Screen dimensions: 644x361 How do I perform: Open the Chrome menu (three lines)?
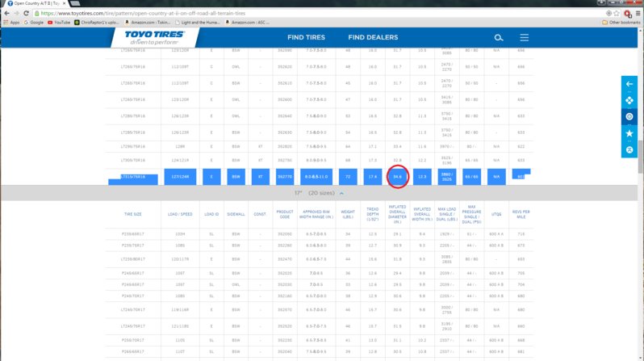point(638,13)
